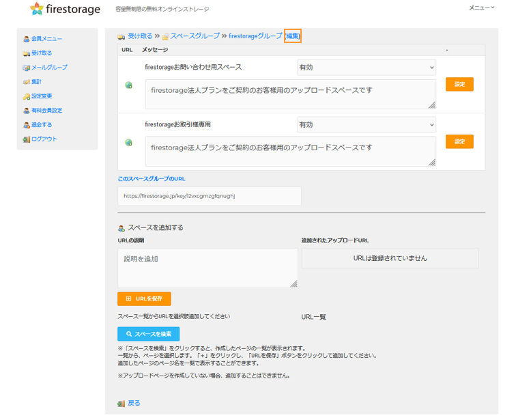Click the ログアウト door icon
The width and height of the screenshot is (531, 420).
point(27,139)
